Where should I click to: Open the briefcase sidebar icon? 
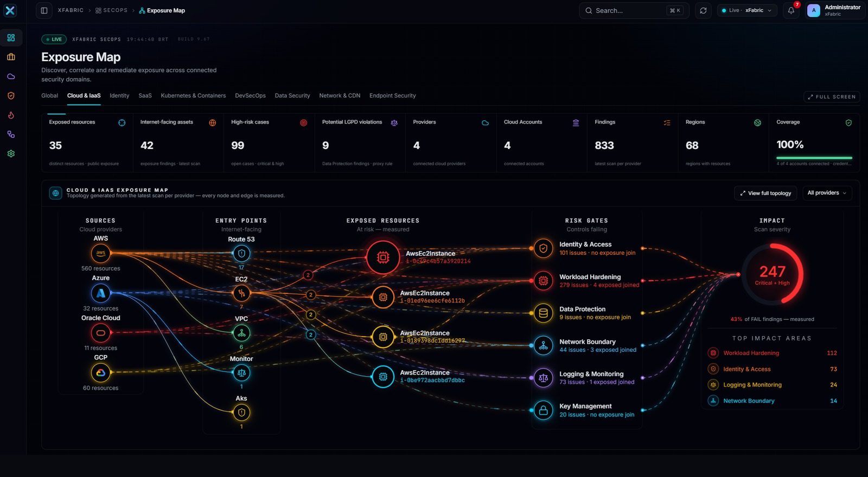[11, 57]
